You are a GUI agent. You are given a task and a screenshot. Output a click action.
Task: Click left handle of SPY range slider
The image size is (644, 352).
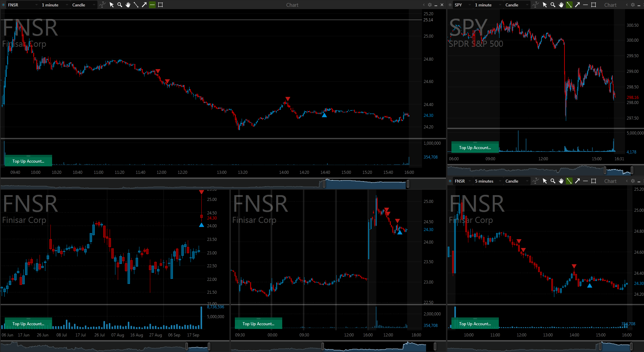(605, 170)
